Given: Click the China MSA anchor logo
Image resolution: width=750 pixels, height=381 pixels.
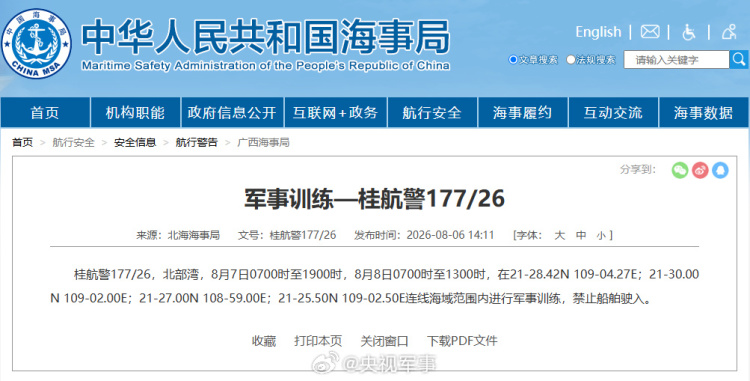Looking at the screenshot, I should tap(36, 44).
